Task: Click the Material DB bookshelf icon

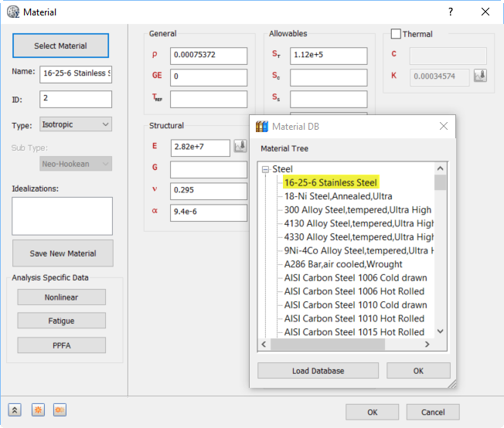Action: pyautogui.click(x=262, y=127)
